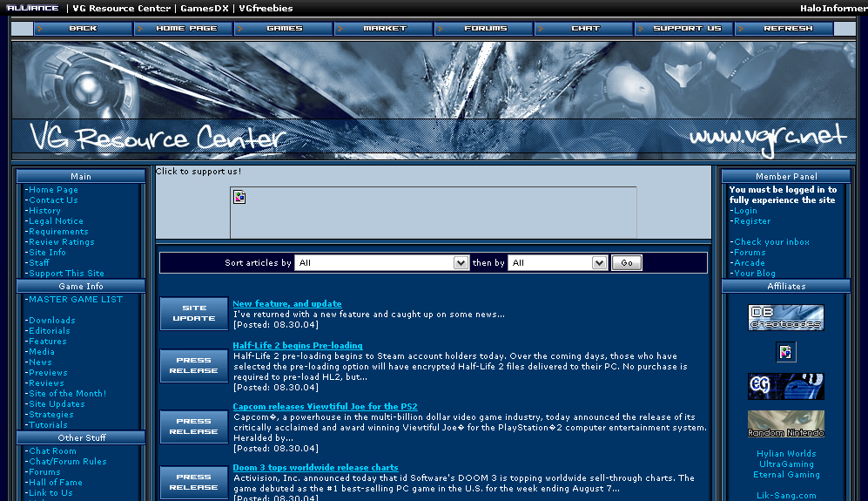Image resolution: width=868 pixels, height=501 pixels.
Task: Click the VG Resource Center header banner
Action: 434,100
